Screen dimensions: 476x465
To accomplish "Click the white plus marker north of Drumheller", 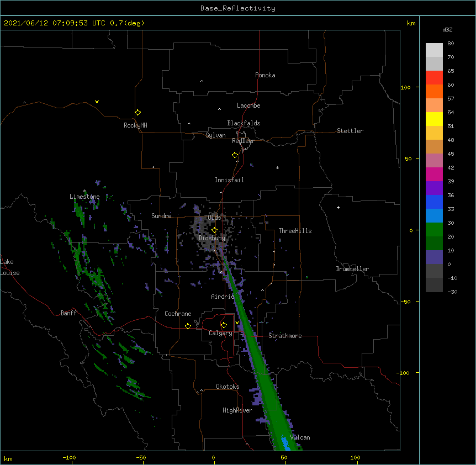I will pos(338,207).
